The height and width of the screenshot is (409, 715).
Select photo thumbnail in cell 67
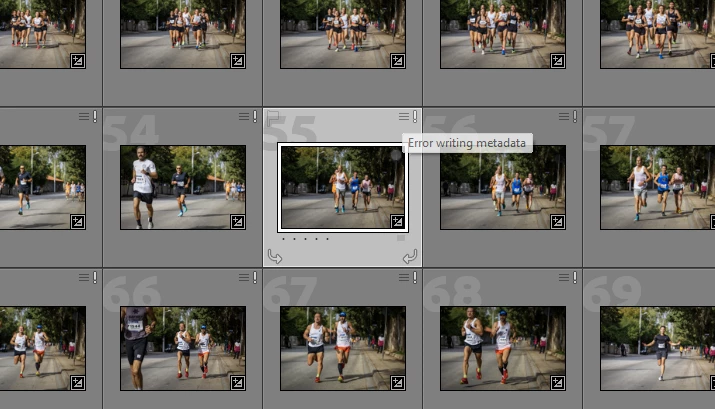coord(343,348)
